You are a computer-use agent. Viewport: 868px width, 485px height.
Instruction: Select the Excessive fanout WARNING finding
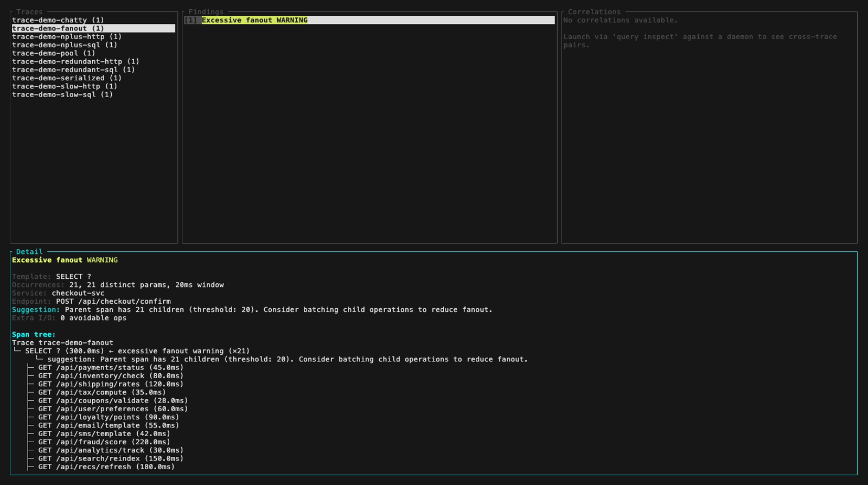tap(369, 20)
